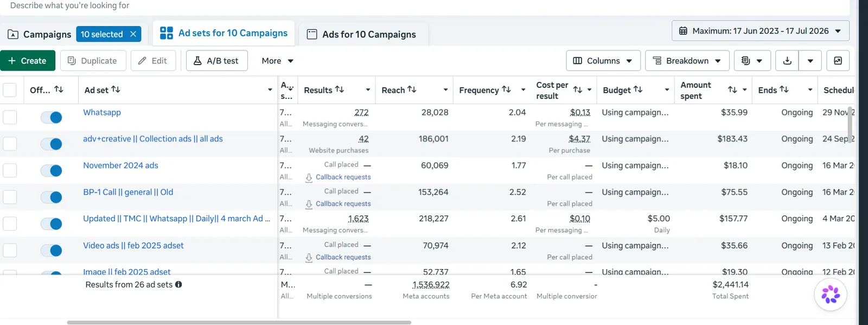Sort by Budget column arrows
This screenshot has height=325, width=868.
tap(638, 90)
